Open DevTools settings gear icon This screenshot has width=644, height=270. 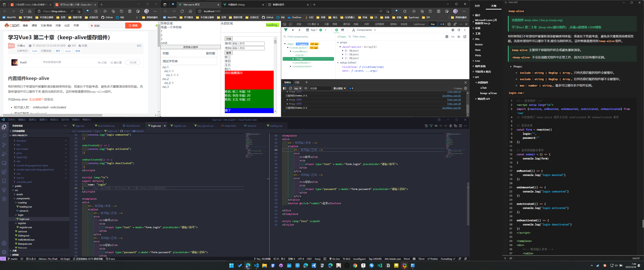(x=449, y=24)
